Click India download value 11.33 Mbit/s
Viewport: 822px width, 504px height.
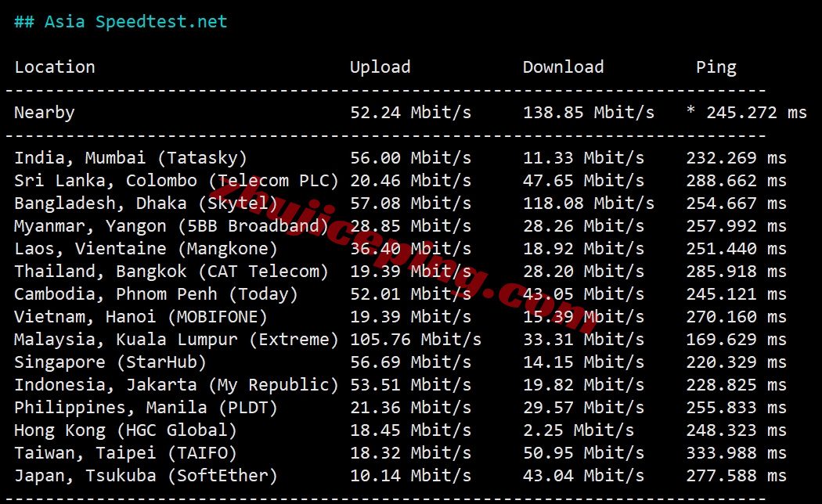click(x=583, y=158)
